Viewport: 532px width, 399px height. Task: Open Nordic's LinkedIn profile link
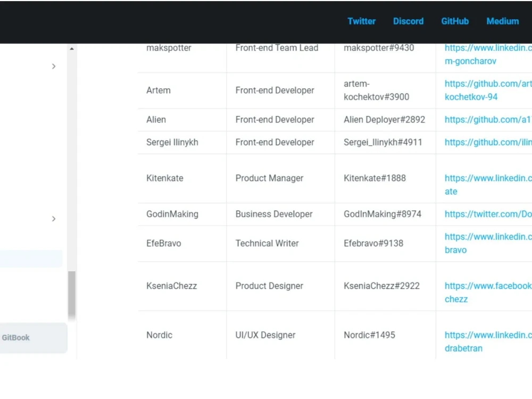(x=488, y=342)
